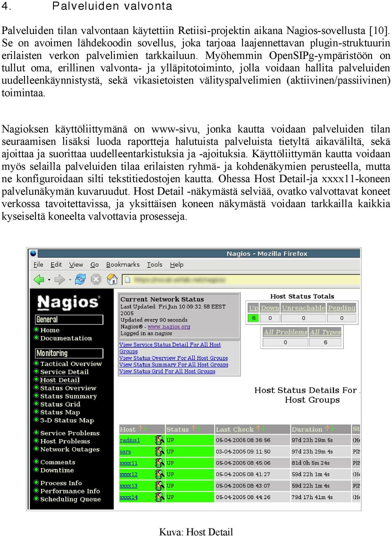Open the sars host link

(125, 451)
